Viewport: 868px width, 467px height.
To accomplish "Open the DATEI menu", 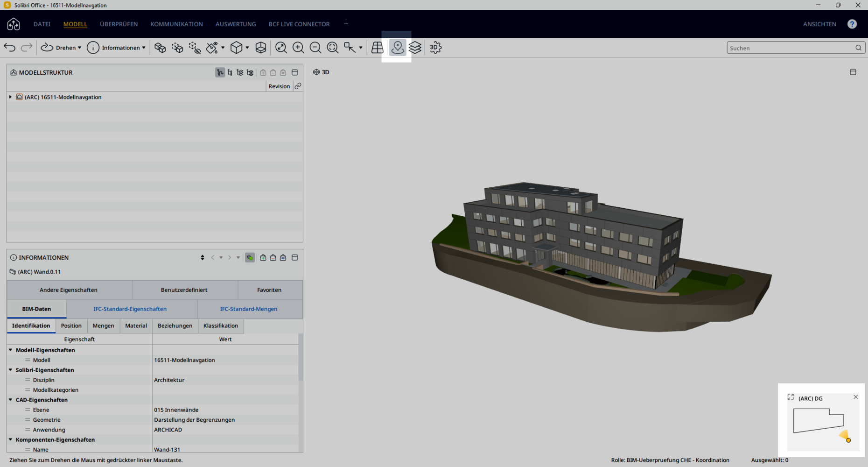I will 42,24.
